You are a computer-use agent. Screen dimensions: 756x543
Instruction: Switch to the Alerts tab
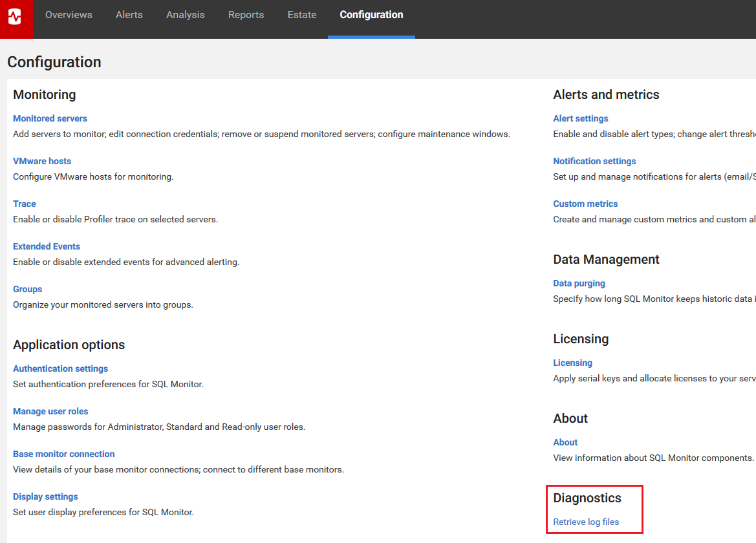(129, 15)
